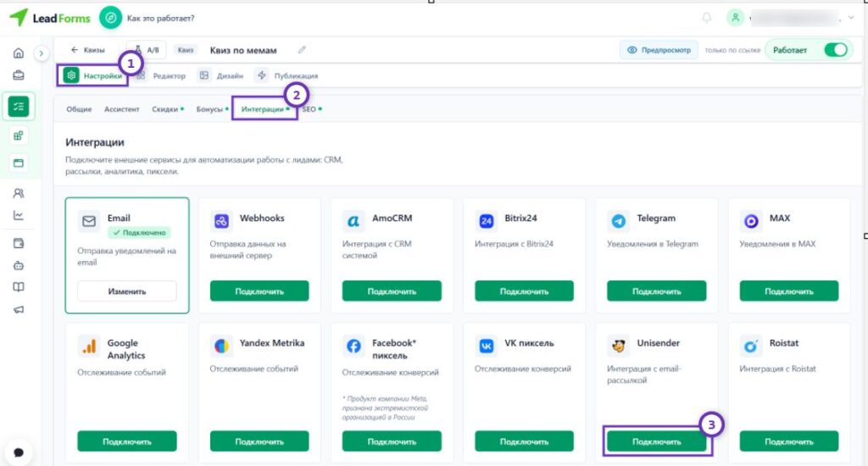This screenshot has width=868, height=466.
Task: Open the briefcase icon in the sidebar
Action: coord(19,75)
